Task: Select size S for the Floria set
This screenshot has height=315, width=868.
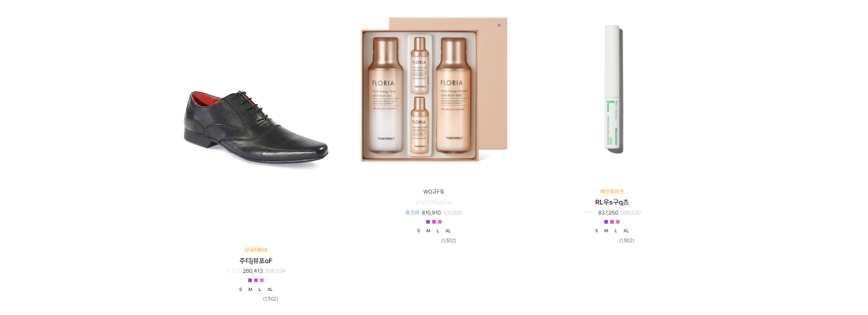Action: tap(418, 231)
